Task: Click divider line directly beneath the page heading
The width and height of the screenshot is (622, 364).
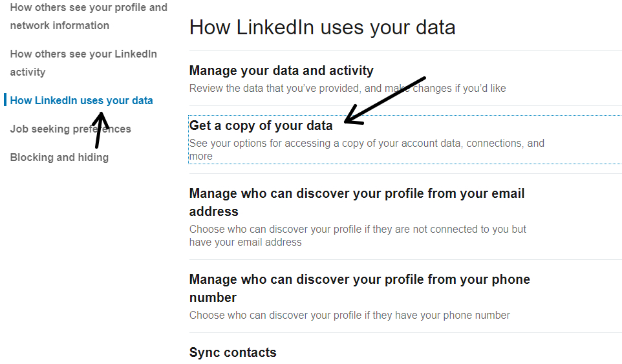Action: pos(405,50)
